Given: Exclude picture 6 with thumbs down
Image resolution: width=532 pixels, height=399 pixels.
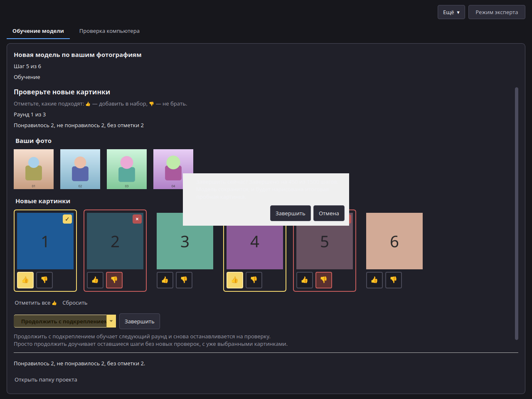Looking at the screenshot, I should [394, 280].
